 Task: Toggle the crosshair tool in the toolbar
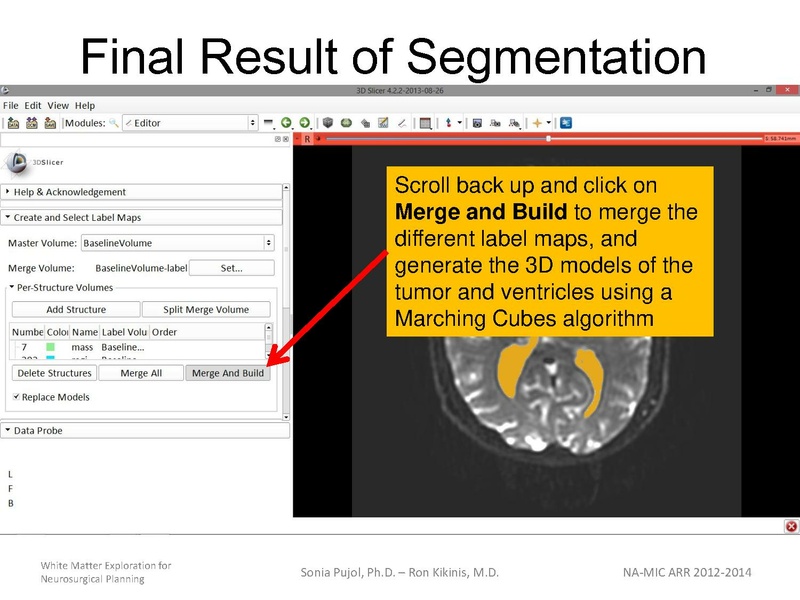tap(449, 122)
